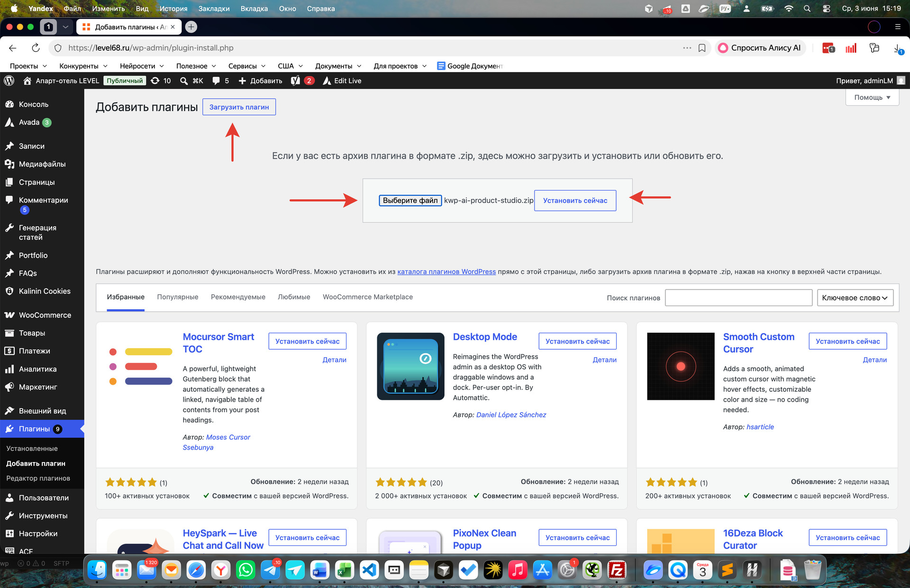Switch to the Рекомендуемые tab
910x588 pixels.
238,297
